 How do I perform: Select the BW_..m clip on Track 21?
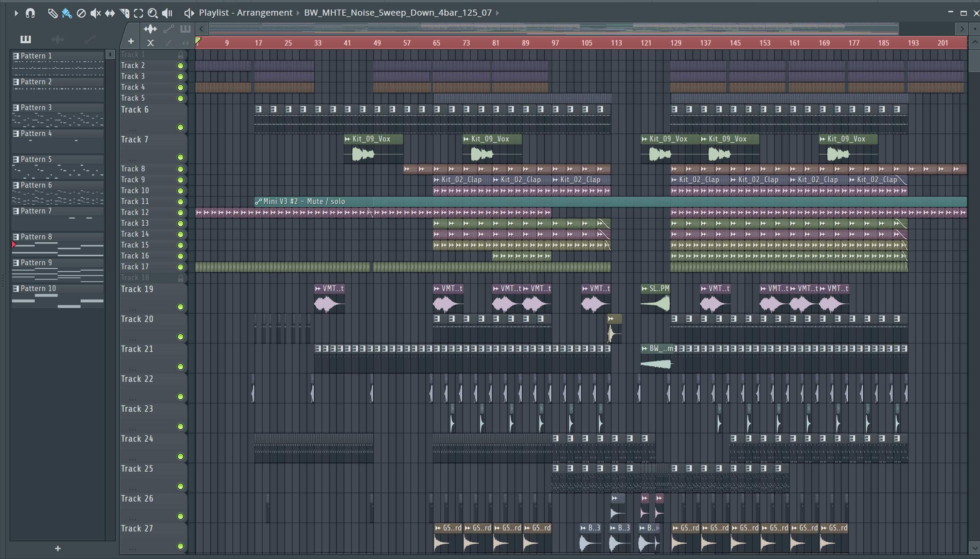click(657, 359)
